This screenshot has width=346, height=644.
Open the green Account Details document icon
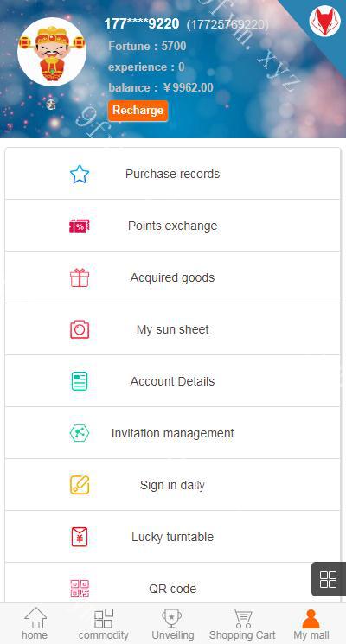[80, 381]
